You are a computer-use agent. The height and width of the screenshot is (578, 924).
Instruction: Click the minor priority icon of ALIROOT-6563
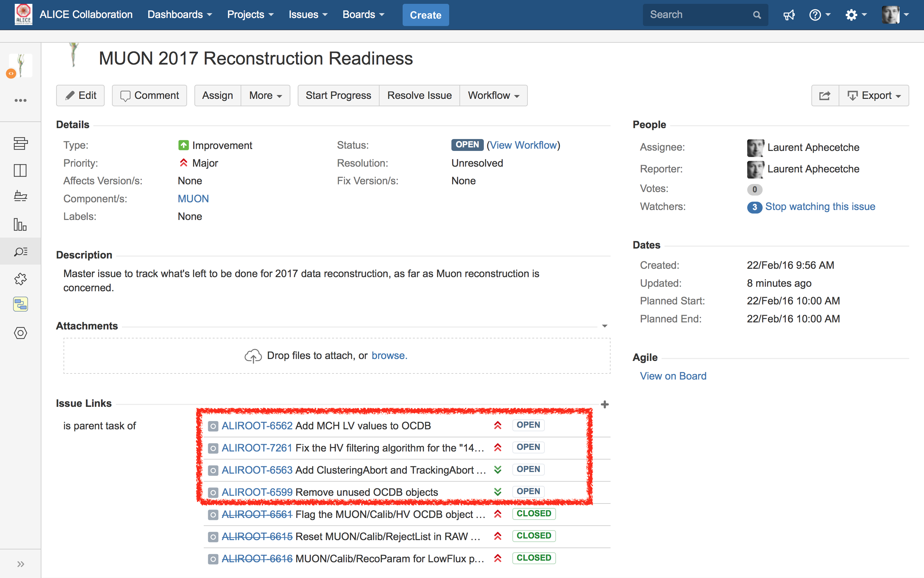point(498,469)
